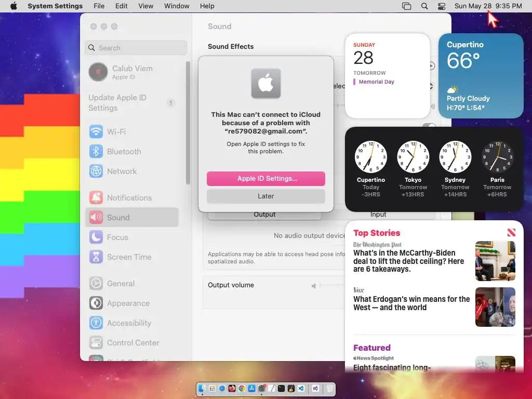
Task: Click Update Apple ID Settings row
Action: [132, 102]
